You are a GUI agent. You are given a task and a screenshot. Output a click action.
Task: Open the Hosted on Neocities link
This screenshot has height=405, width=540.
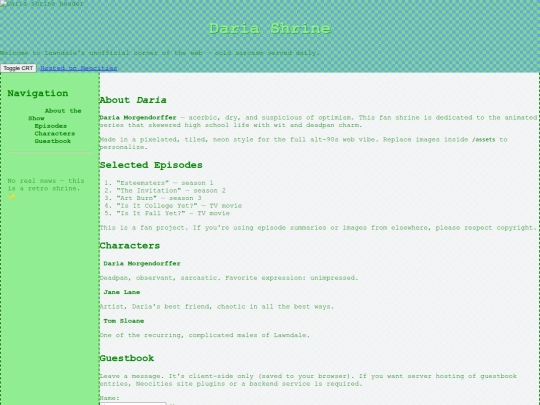(x=79, y=68)
